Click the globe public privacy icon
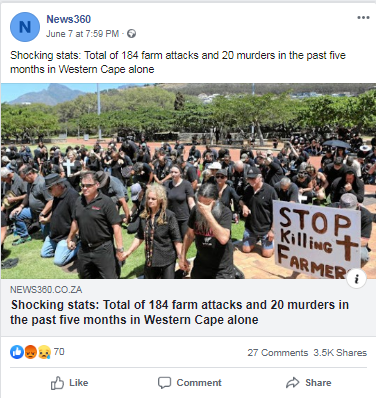The height and width of the screenshot is (398, 376). pos(132,34)
